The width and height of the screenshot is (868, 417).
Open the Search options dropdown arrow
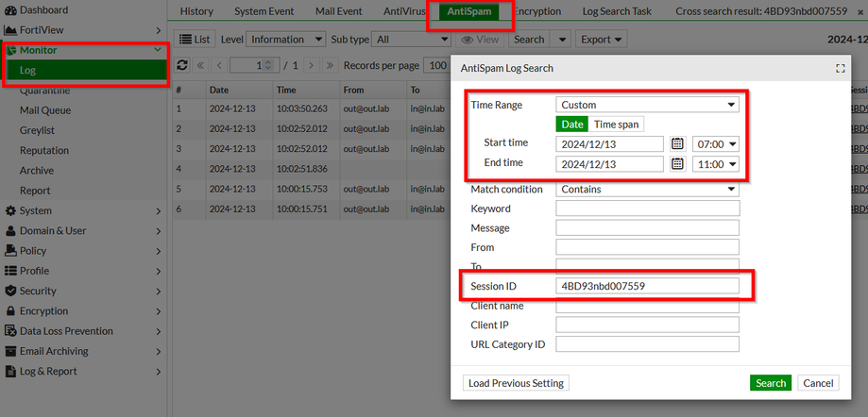(x=562, y=40)
